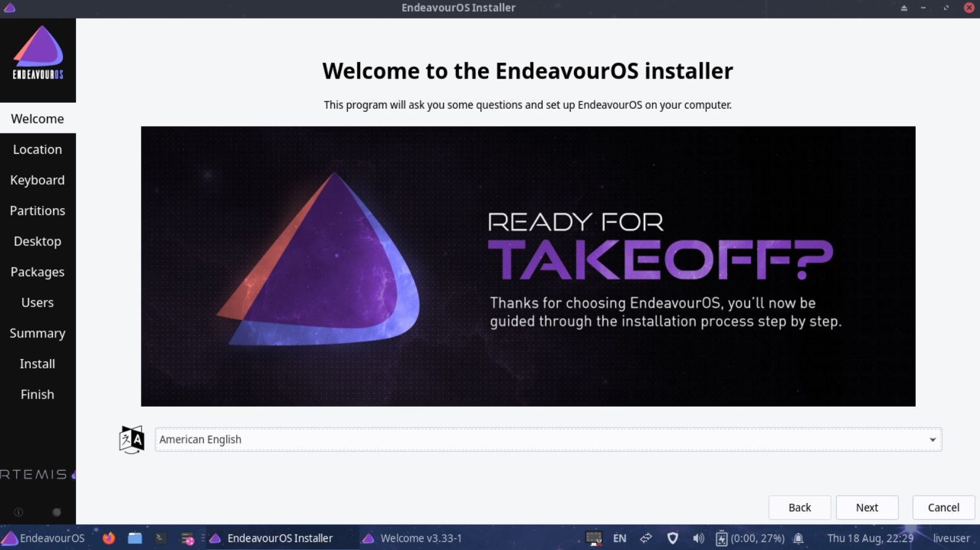Viewport: 980px width, 550px height.
Task: Click the EndeavourOS logo in sidebar
Action: [x=38, y=53]
